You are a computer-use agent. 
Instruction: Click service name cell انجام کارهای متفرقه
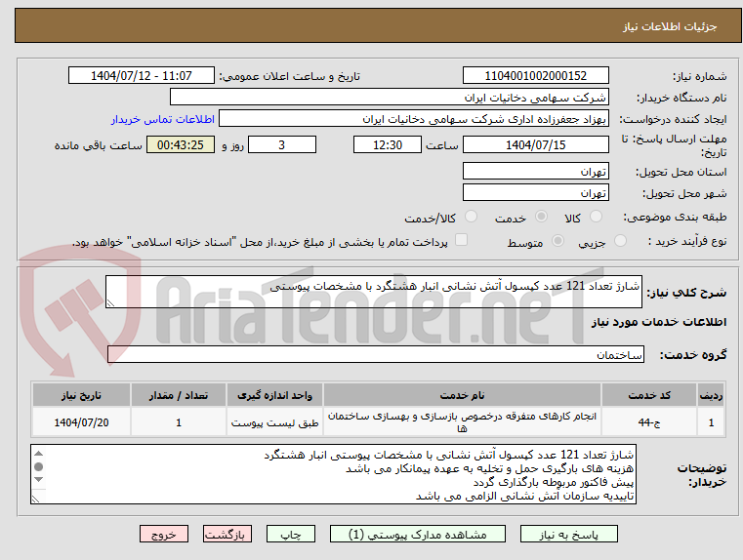pos(462,422)
